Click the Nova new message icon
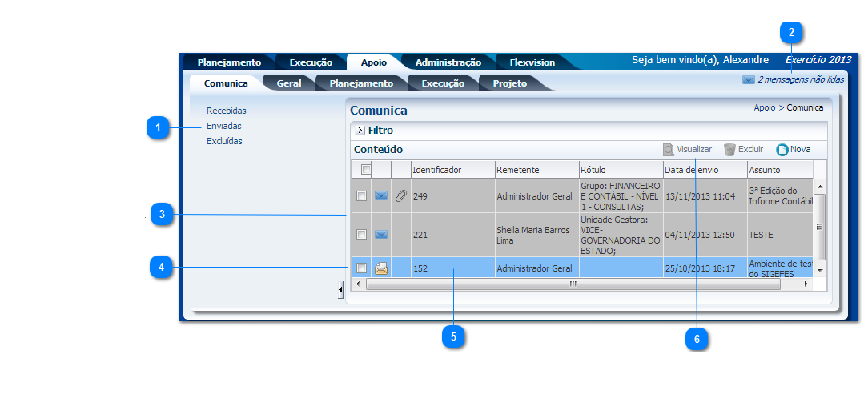The width and height of the screenshot is (868, 399). (x=782, y=150)
